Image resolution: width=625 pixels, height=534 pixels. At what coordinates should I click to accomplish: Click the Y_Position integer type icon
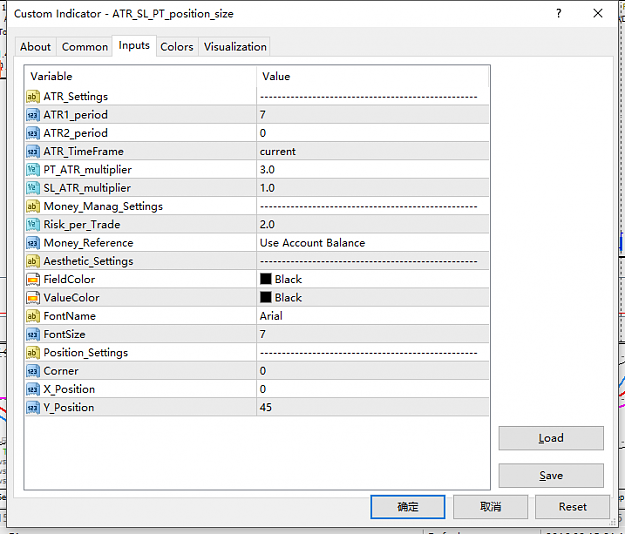[x=33, y=408]
